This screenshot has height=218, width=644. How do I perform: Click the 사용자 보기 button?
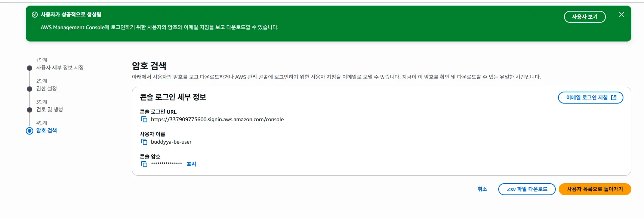point(585,17)
